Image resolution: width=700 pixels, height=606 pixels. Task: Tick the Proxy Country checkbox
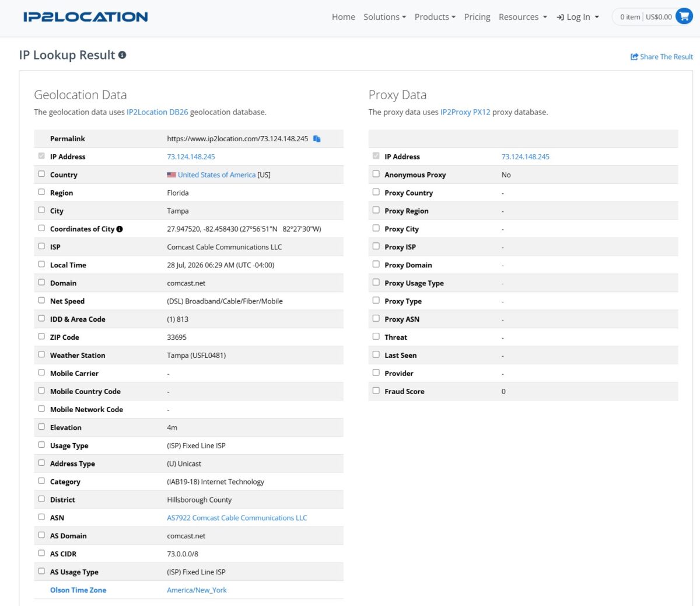(x=376, y=192)
